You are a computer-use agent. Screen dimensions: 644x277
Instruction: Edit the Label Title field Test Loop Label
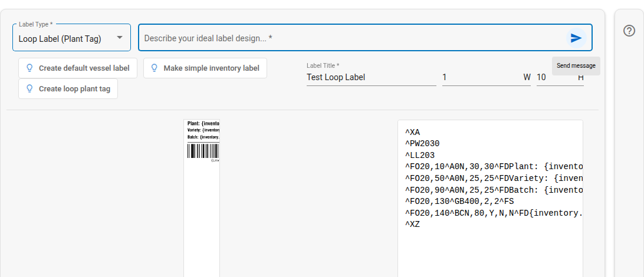click(x=372, y=77)
